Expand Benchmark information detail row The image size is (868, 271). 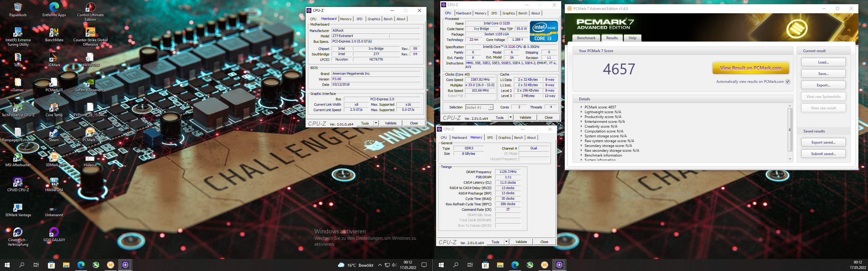(x=581, y=155)
